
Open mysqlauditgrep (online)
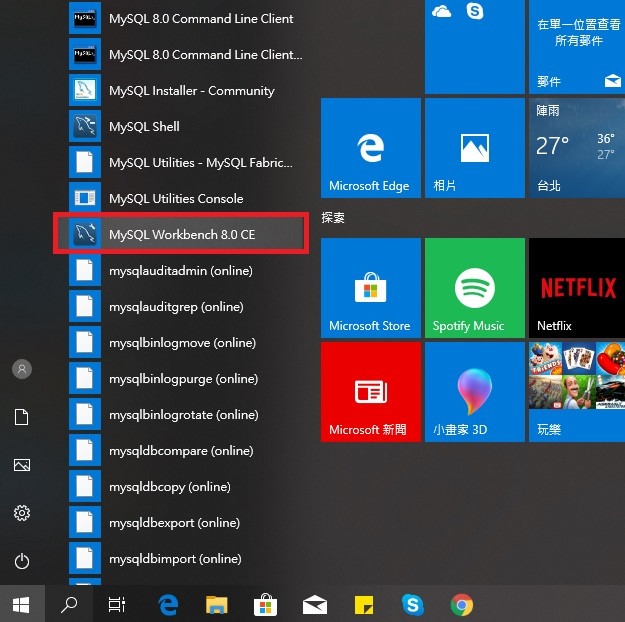coord(187,307)
